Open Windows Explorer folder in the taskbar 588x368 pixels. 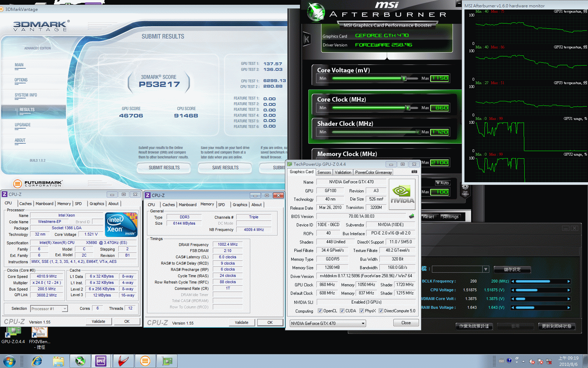58,361
